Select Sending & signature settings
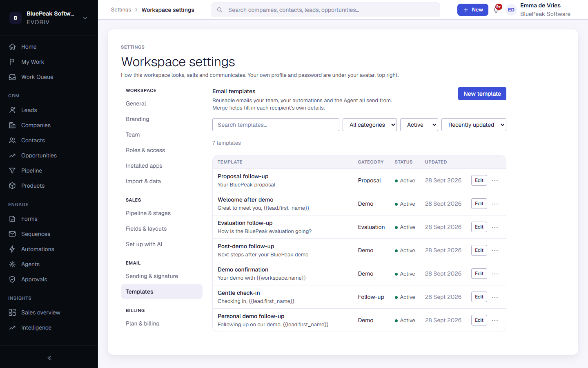This screenshot has width=588, height=368. pyautogui.click(x=162, y=276)
